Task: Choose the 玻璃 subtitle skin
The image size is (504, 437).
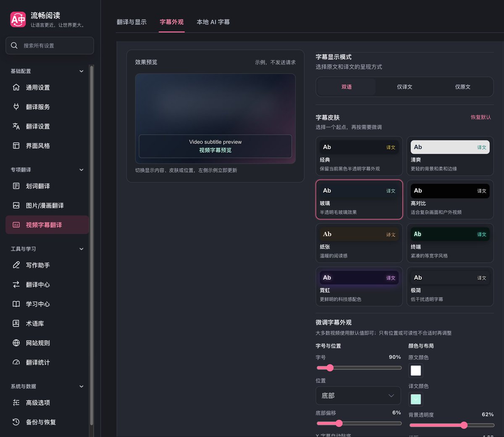Action: [x=359, y=200]
